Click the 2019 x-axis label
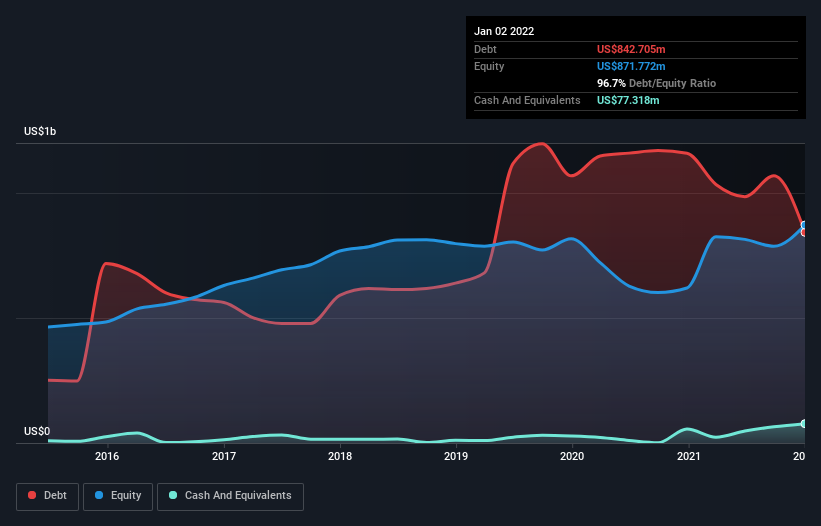The image size is (821, 526). 456,456
